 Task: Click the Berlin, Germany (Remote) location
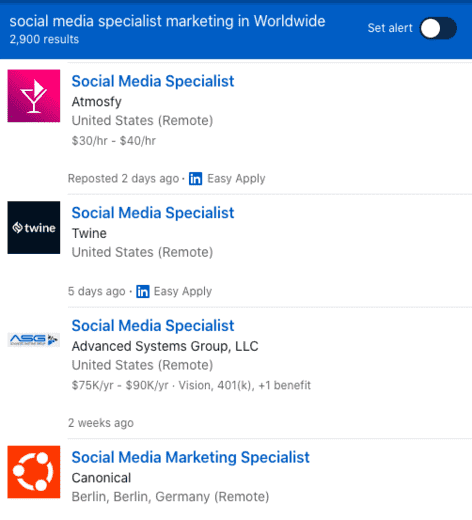170,497
